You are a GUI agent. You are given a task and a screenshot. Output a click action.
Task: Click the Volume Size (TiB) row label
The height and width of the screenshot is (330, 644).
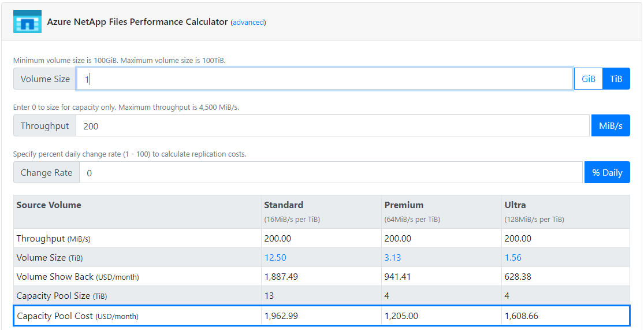point(49,258)
